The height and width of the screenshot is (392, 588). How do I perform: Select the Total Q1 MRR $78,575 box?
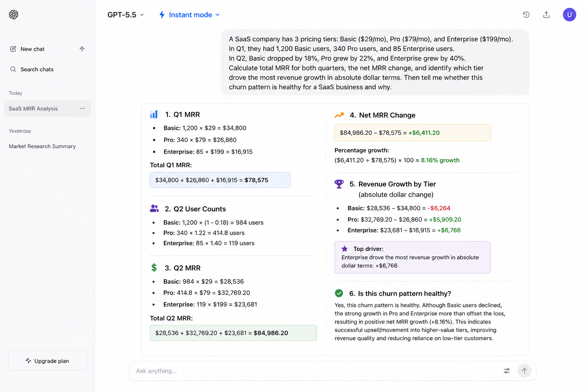[x=220, y=180]
